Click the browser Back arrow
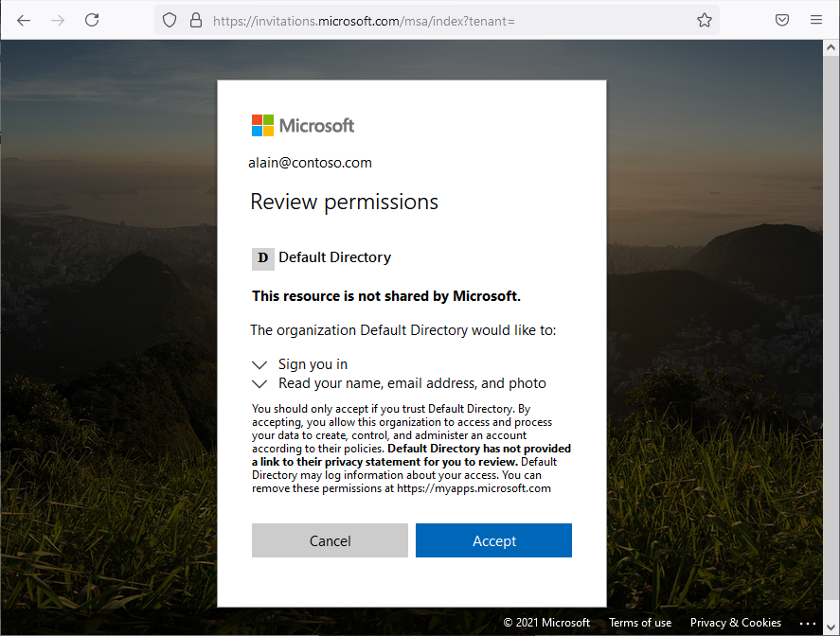Image resolution: width=840 pixels, height=636 pixels. (x=24, y=20)
